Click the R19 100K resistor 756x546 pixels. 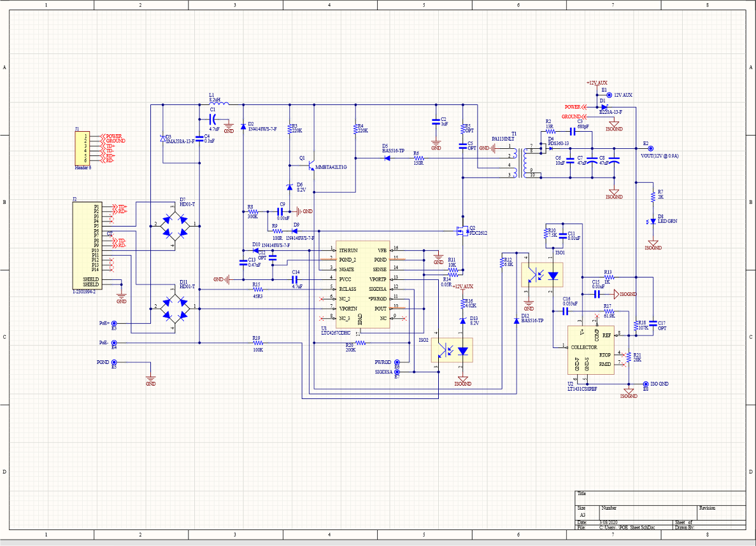[256, 343]
